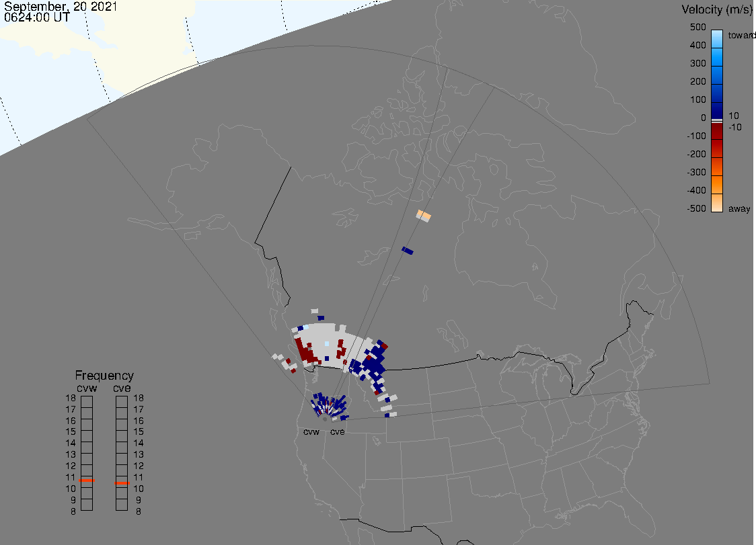Click the positive 10 threshold label by colorbar
The width and height of the screenshot is (756, 545).
pyautogui.click(x=733, y=116)
